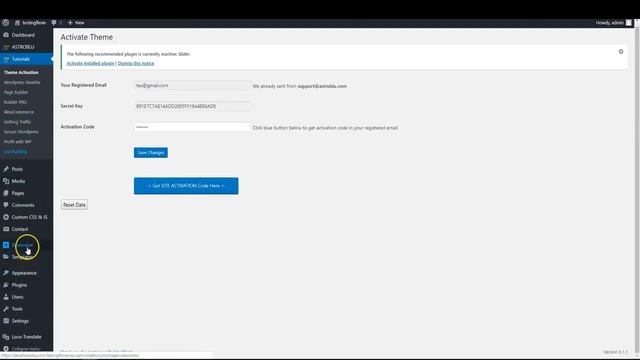This screenshot has height=360, width=640.
Task: Open the Secure Wordpress submenu item
Action: coord(21,132)
